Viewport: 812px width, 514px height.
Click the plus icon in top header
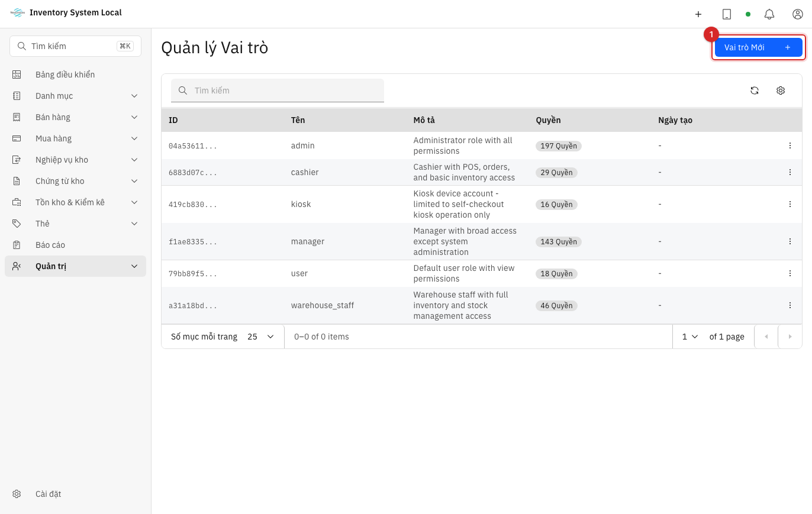coord(698,14)
